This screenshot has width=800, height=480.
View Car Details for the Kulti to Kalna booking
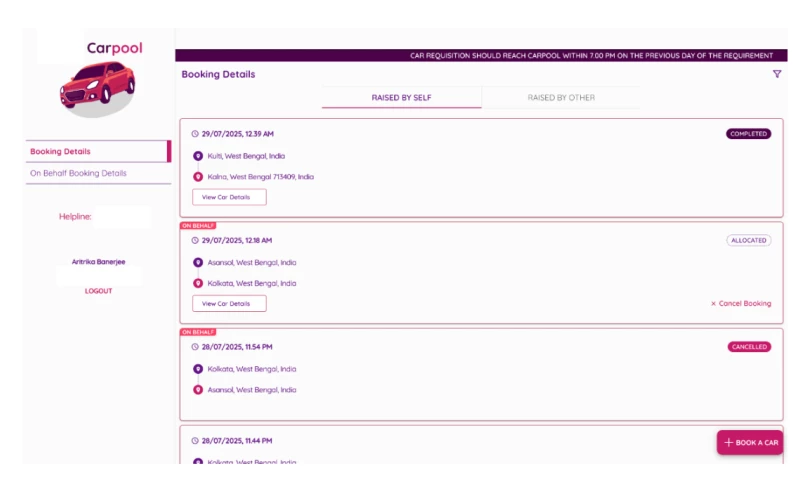pos(229,197)
